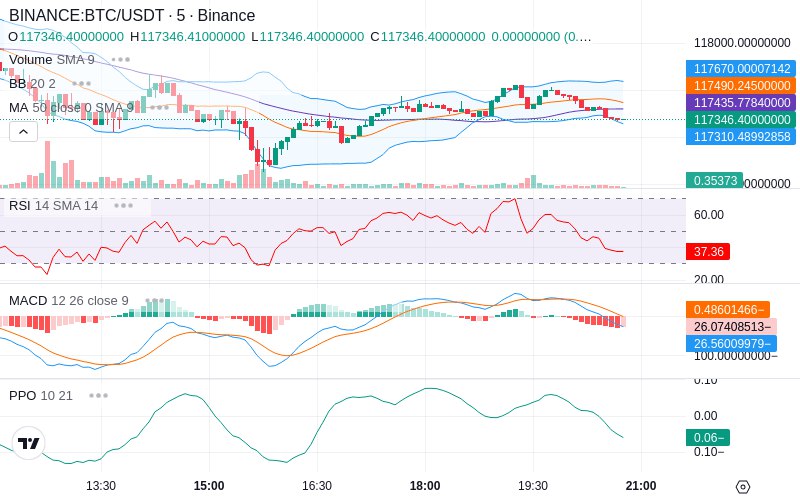800x500 pixels.
Task: Open more options for Volume SMA 9
Action: pyautogui.click(x=121, y=60)
